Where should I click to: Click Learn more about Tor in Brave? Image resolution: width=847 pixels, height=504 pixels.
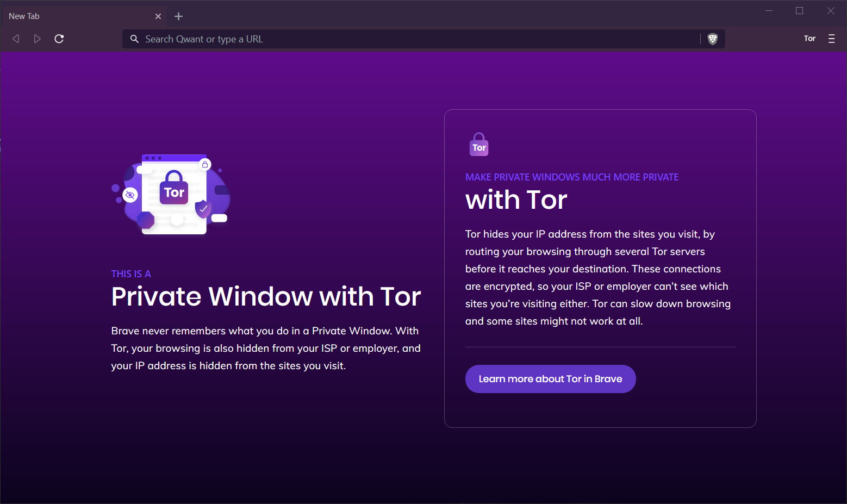click(x=550, y=379)
